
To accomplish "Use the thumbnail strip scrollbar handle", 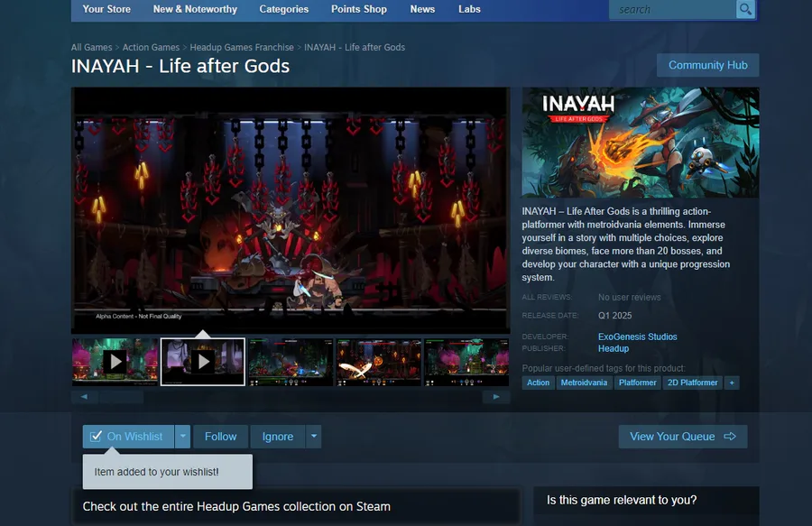I will coord(121,397).
